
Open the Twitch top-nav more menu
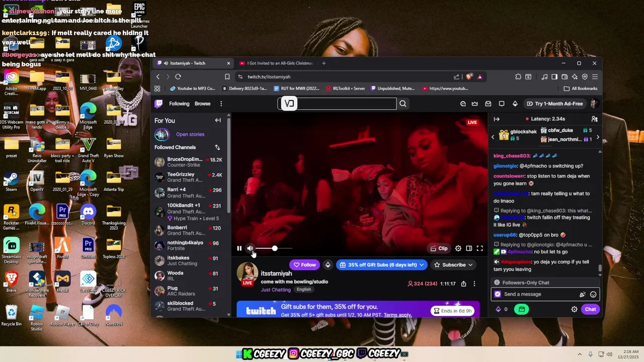221,104
